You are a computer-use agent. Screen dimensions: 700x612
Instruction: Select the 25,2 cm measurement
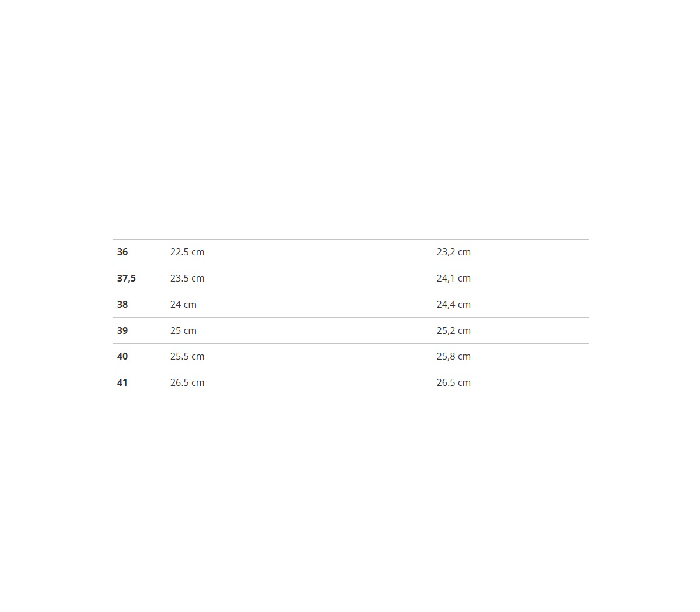(x=453, y=331)
